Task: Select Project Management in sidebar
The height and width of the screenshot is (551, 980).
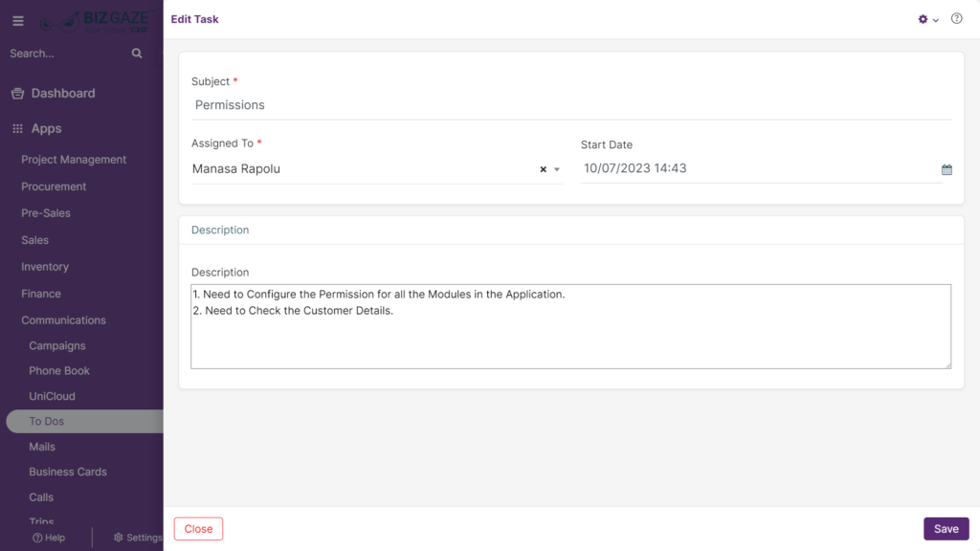Action: [x=74, y=160]
